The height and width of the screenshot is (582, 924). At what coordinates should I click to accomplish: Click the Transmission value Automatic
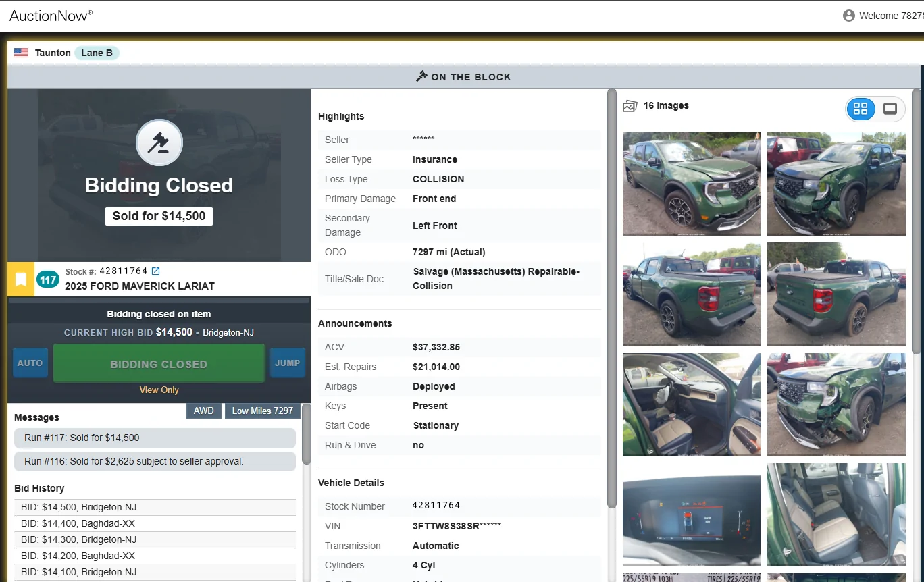click(436, 546)
